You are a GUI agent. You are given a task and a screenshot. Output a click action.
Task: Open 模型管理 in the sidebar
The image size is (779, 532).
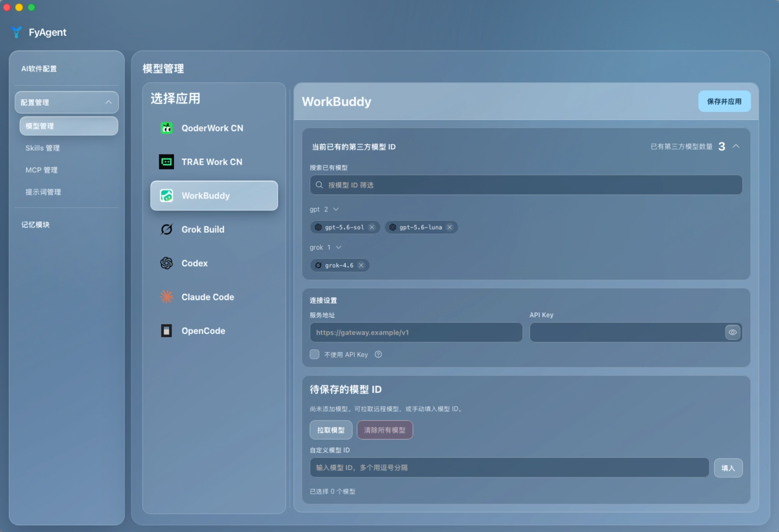point(69,126)
